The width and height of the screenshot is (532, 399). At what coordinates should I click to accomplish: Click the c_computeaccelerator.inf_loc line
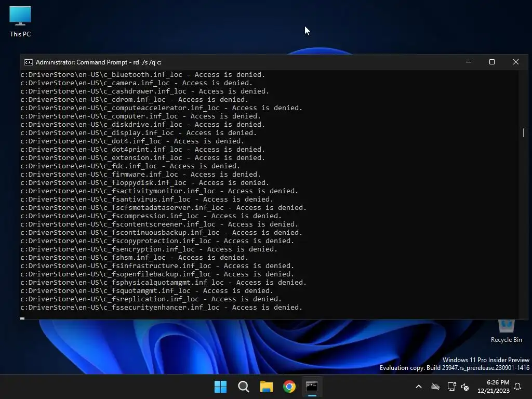pos(161,108)
